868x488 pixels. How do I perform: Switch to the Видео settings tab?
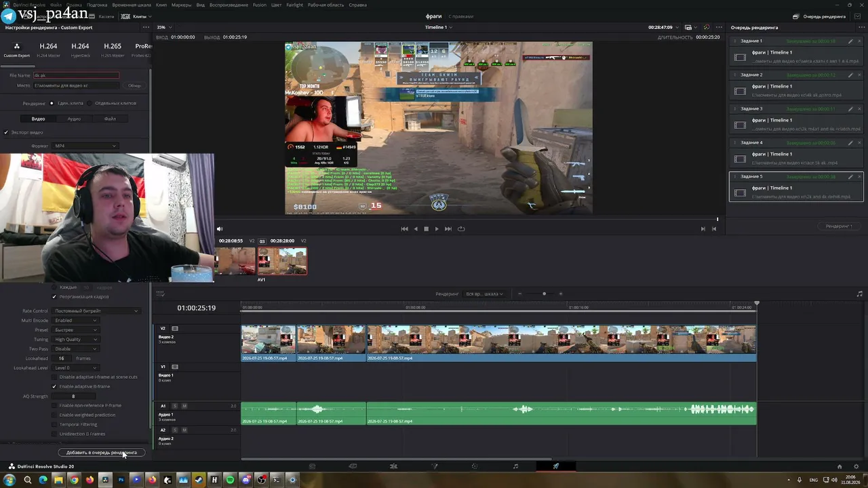[x=38, y=119]
